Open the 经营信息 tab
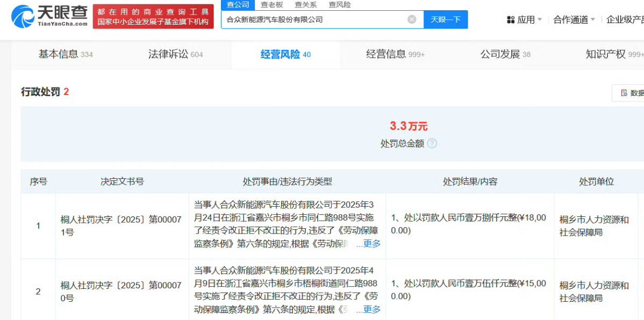This screenshot has width=644, height=320. click(395, 54)
